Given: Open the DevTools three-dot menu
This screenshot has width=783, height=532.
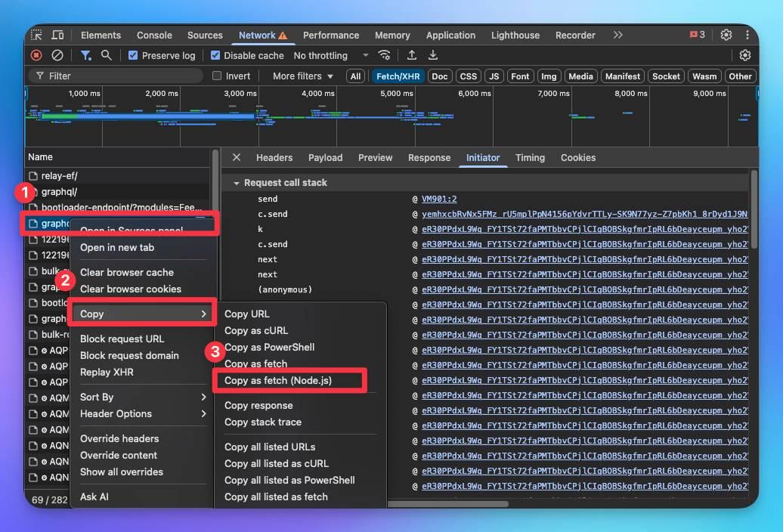Looking at the screenshot, I should tap(747, 35).
